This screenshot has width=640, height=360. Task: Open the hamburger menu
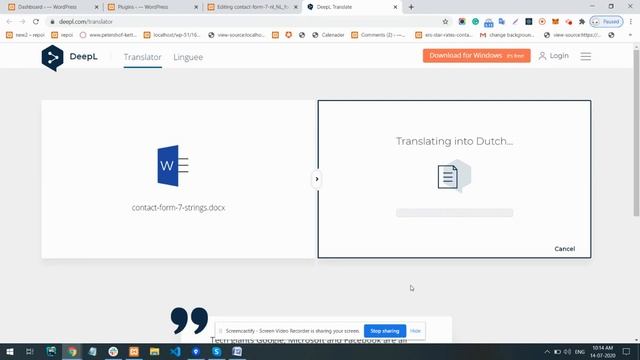[586, 56]
